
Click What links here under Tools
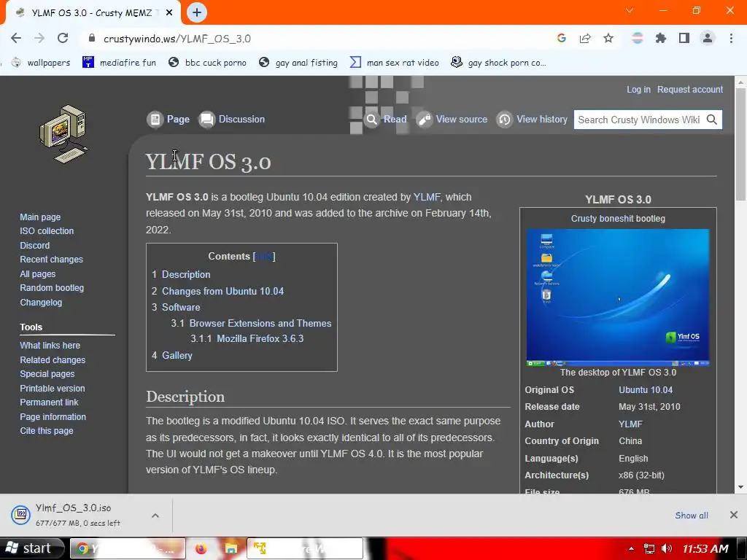pos(50,345)
